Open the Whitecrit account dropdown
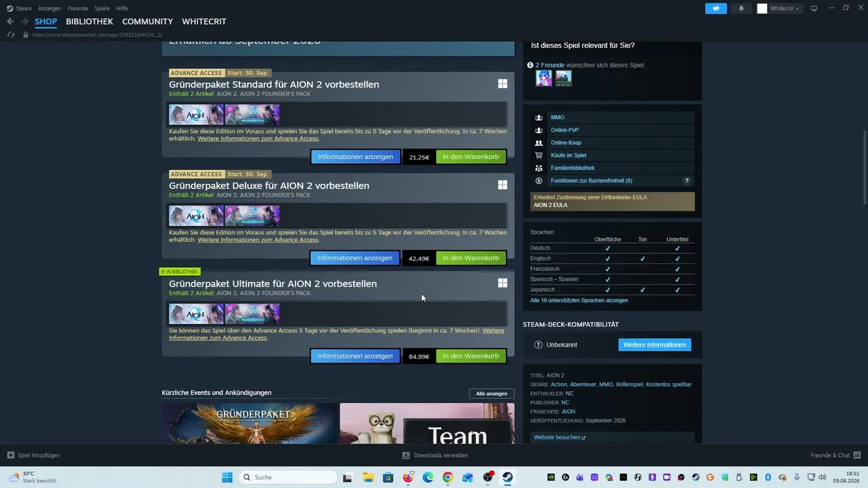868x488 pixels. [x=778, y=8]
